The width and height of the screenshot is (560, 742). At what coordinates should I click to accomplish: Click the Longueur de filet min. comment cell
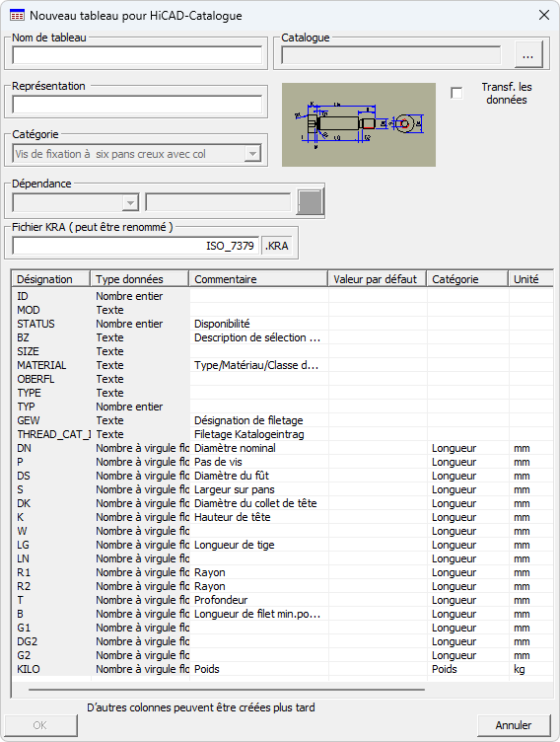258,614
